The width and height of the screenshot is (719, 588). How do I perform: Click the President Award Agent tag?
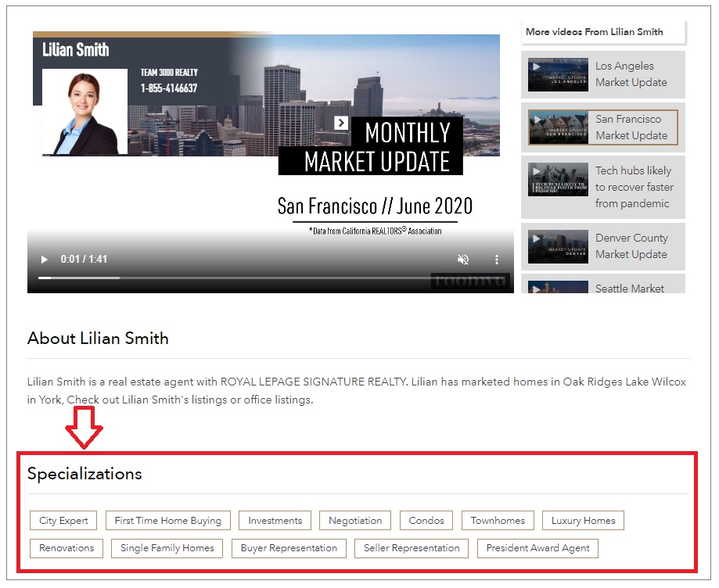point(537,548)
